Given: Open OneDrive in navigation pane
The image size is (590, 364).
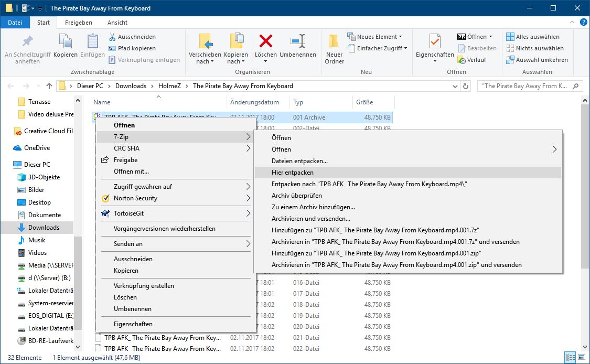Looking at the screenshot, I should click(37, 148).
